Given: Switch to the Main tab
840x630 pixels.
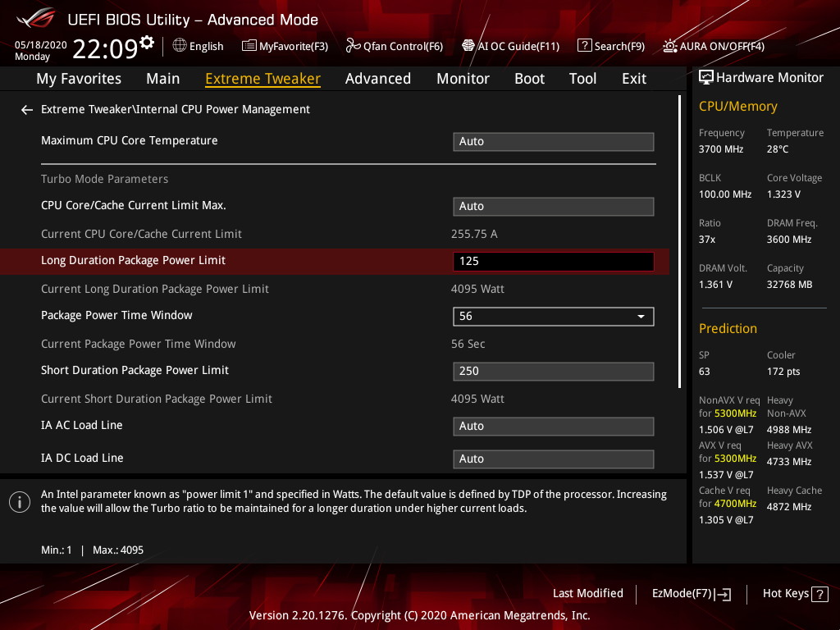Looking at the screenshot, I should [163, 79].
